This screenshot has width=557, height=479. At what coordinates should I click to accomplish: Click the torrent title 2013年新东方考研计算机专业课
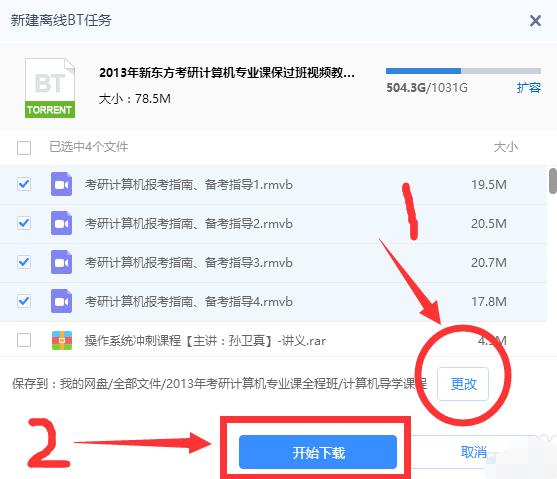coord(227,72)
